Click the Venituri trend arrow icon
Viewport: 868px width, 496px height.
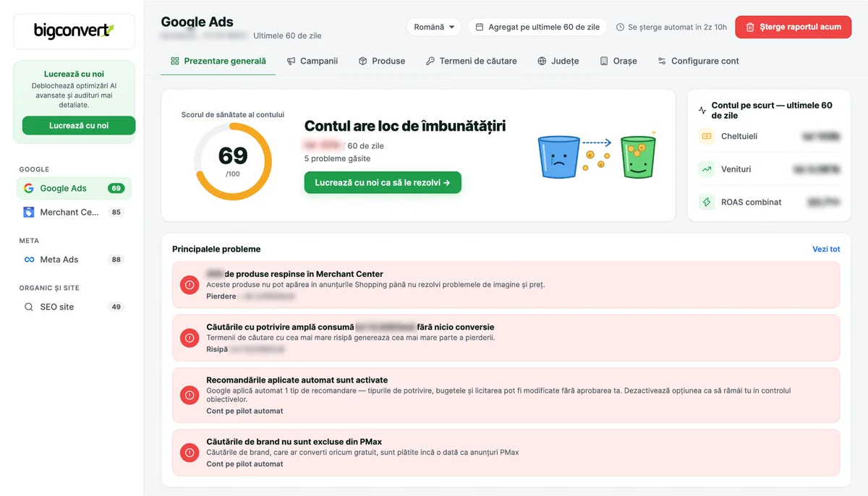[706, 169]
